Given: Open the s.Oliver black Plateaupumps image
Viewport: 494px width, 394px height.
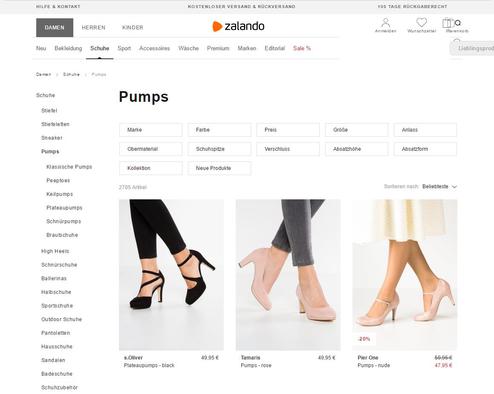Looking at the screenshot, I should (x=171, y=275).
